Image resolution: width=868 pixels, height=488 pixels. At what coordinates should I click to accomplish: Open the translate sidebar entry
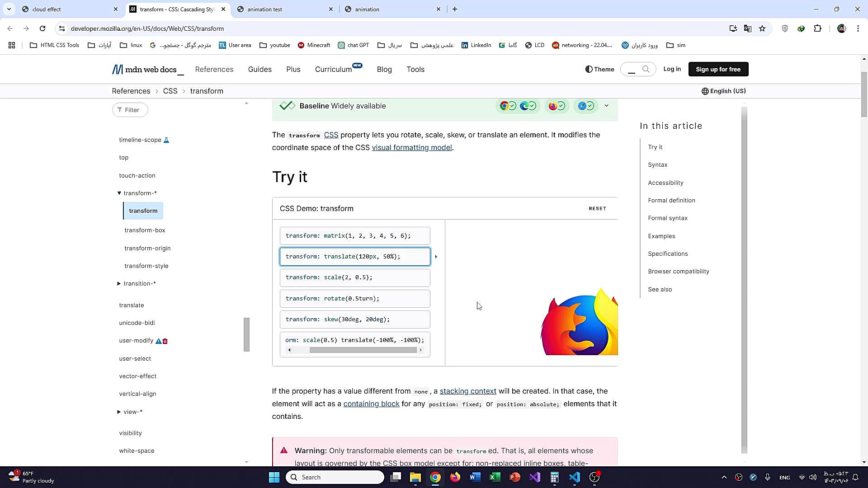pos(132,305)
